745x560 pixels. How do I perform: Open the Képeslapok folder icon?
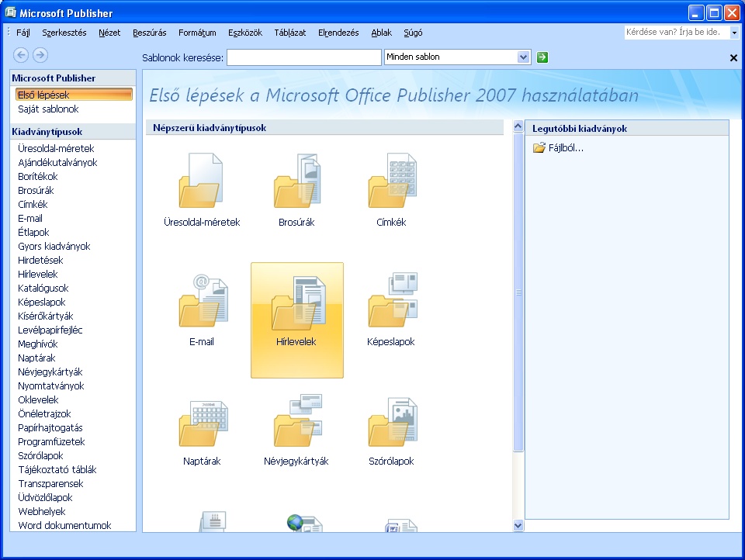click(393, 301)
